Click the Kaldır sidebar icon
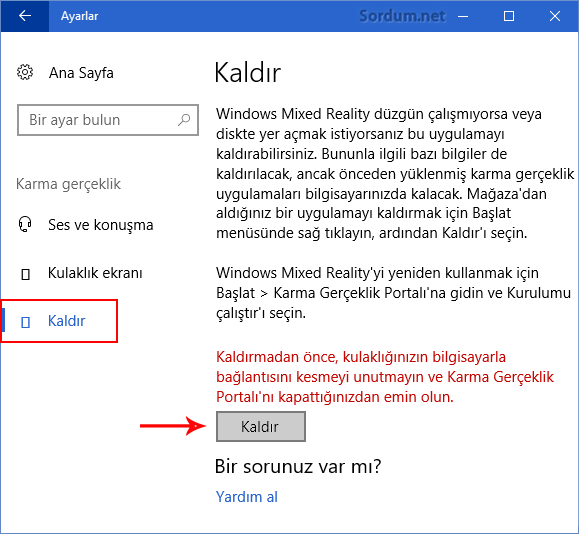Viewport: 579px width, 534px height. pos(25,322)
